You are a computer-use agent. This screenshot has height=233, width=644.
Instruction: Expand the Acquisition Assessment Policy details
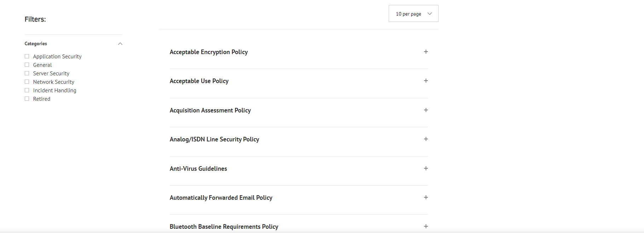coord(426,110)
